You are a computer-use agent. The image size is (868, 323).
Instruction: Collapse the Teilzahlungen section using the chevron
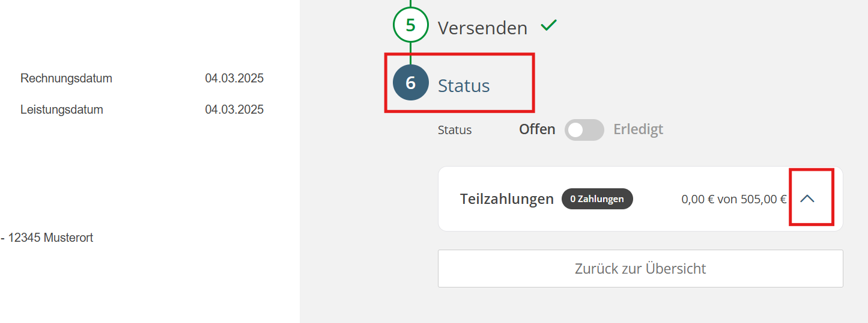point(807,198)
